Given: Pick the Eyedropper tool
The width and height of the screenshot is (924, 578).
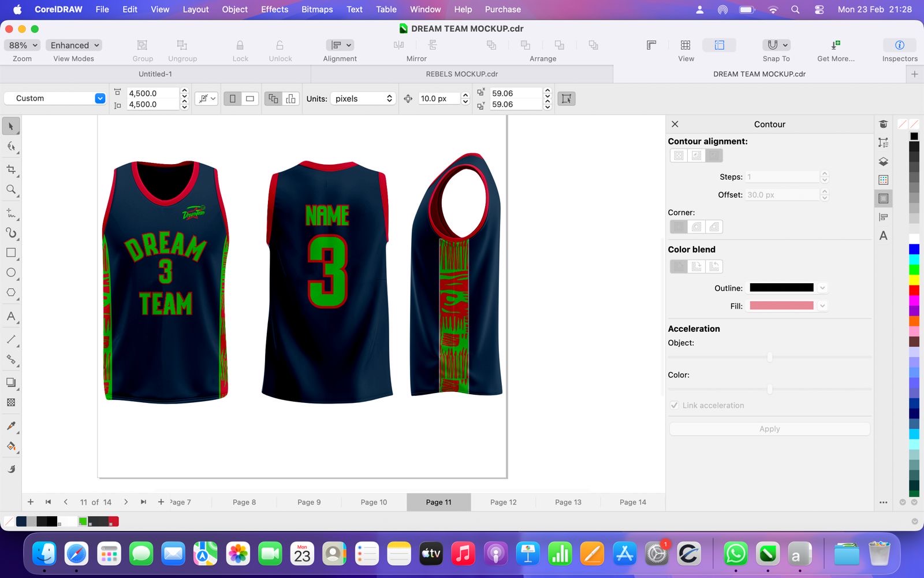Looking at the screenshot, I should point(11,426).
